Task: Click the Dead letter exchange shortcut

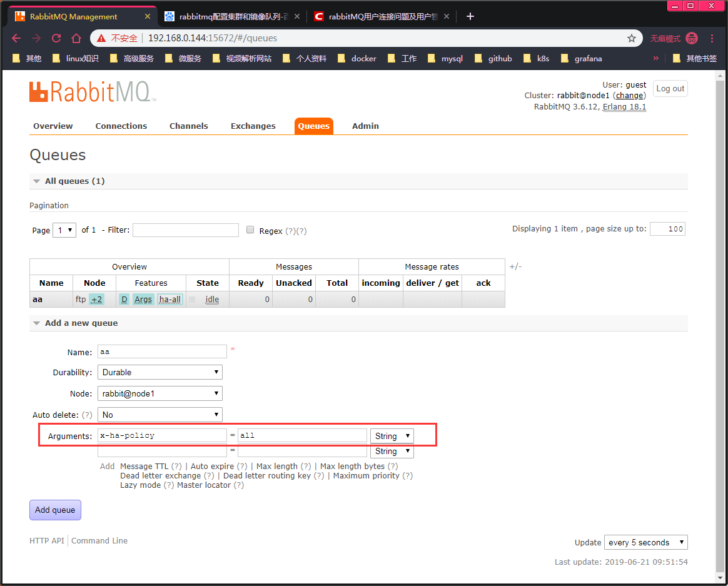Action: [x=161, y=475]
